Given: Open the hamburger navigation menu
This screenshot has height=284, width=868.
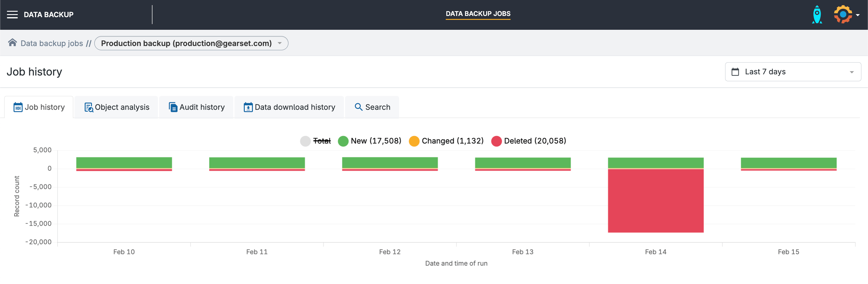Looking at the screenshot, I should (x=12, y=14).
